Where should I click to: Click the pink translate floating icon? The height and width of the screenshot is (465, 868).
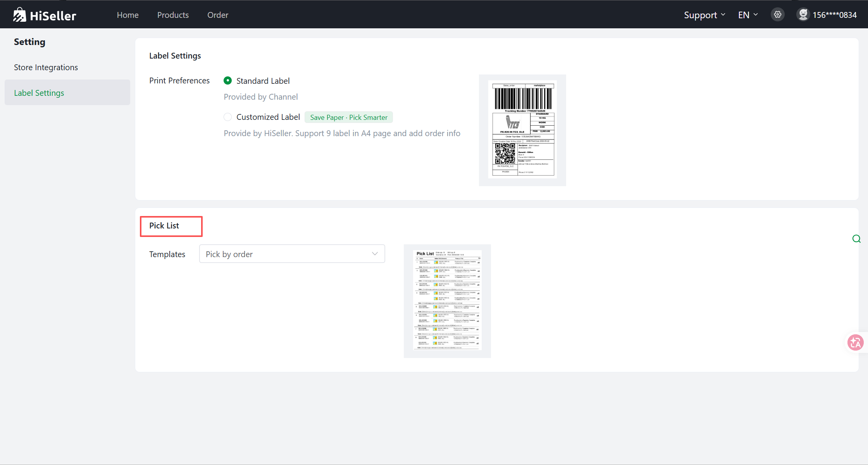[x=855, y=342]
